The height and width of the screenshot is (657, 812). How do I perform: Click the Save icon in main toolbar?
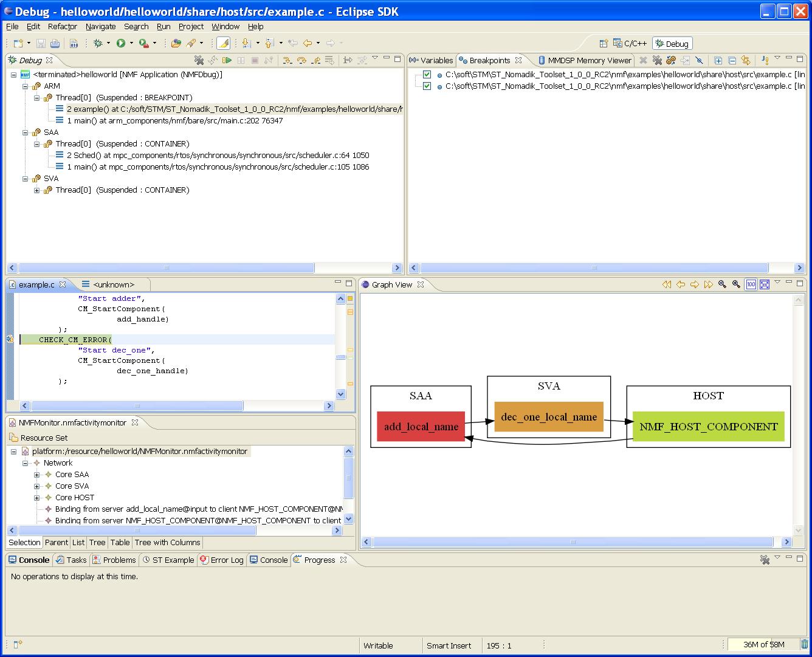click(41, 43)
